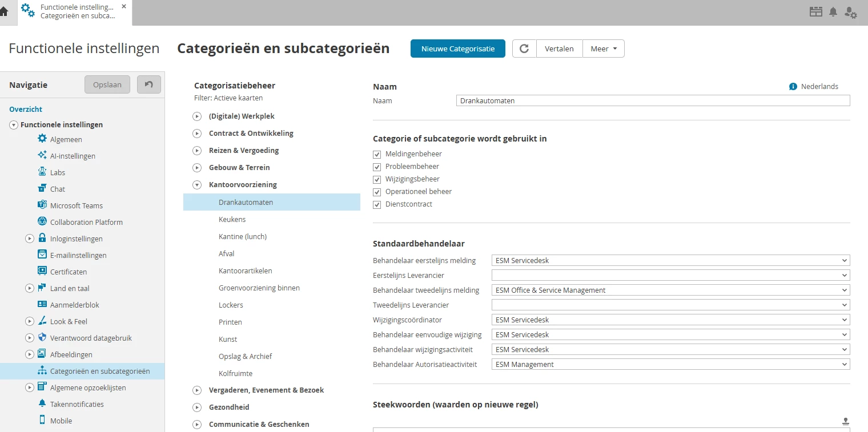Open Behandelaar Autorisatieactiviteit dropdown

670,364
